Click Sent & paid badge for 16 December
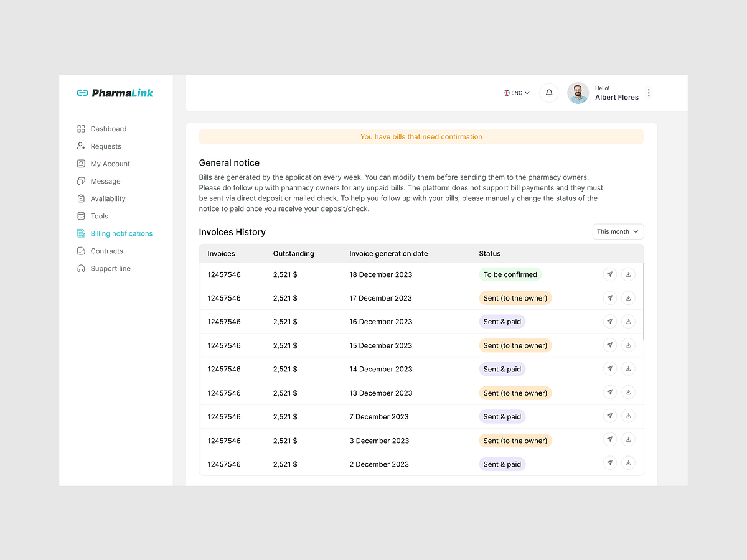Screen dimensions: 747x560 [x=502, y=322]
